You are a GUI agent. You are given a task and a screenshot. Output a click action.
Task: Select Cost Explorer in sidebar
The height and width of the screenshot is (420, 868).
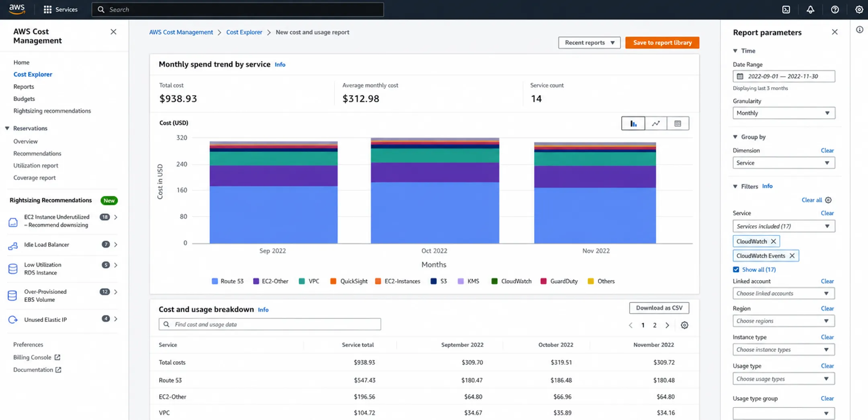33,74
